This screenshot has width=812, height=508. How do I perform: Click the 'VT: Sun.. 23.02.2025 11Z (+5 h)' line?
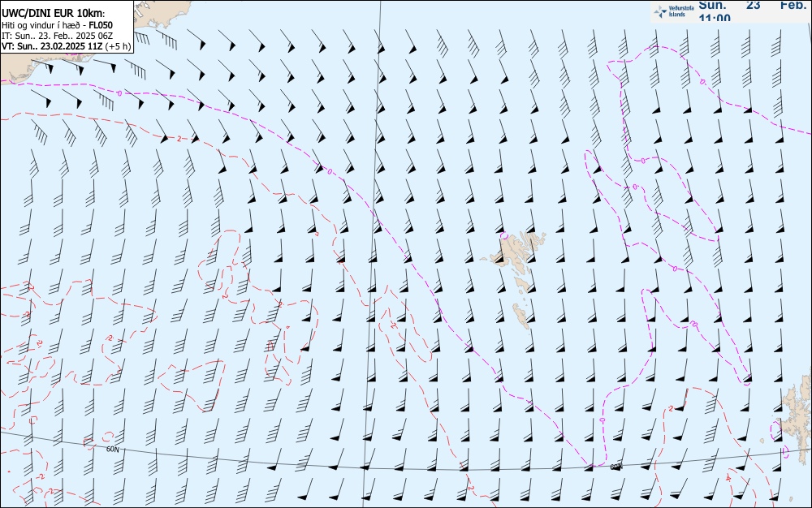click(67, 46)
